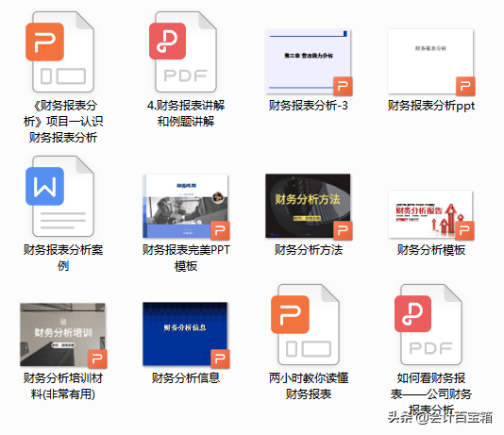Click the file name 两小时教你读懂财务报表
Image resolution: width=504 pixels, height=435 pixels.
pos(309,386)
